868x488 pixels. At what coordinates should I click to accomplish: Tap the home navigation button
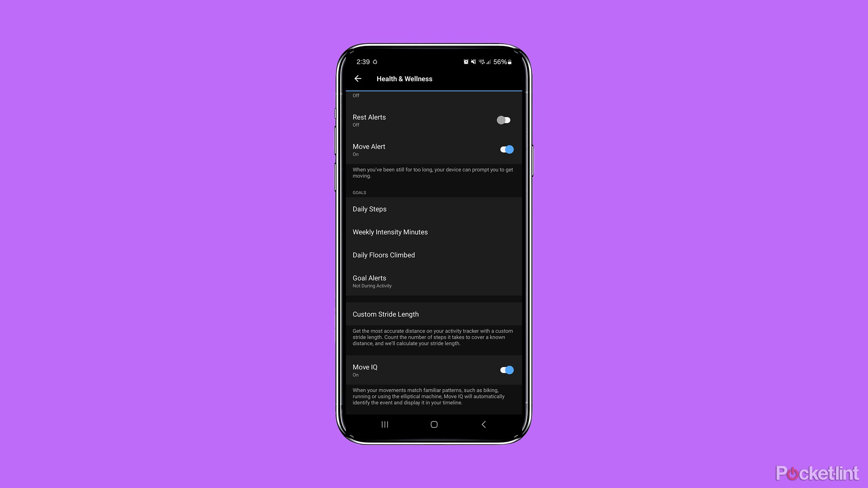(x=433, y=424)
